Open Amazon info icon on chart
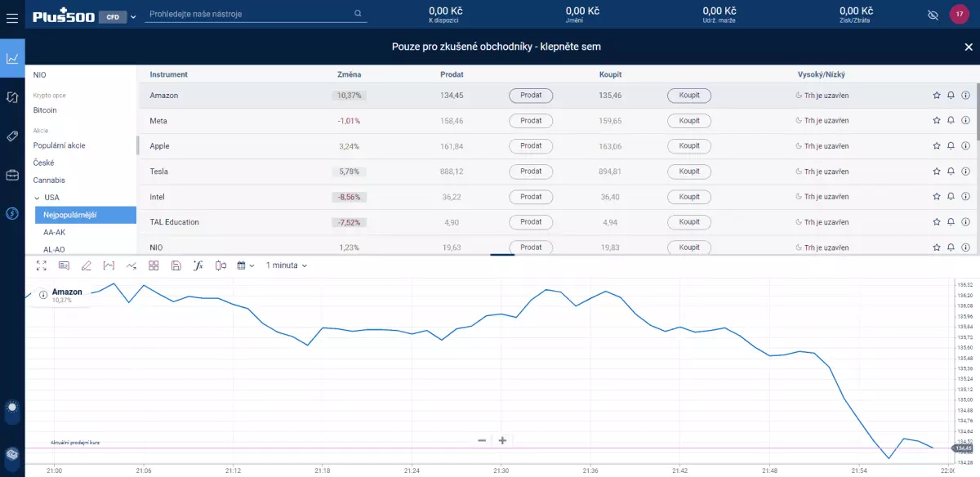Screen dimensions: 980x477 click(42, 295)
